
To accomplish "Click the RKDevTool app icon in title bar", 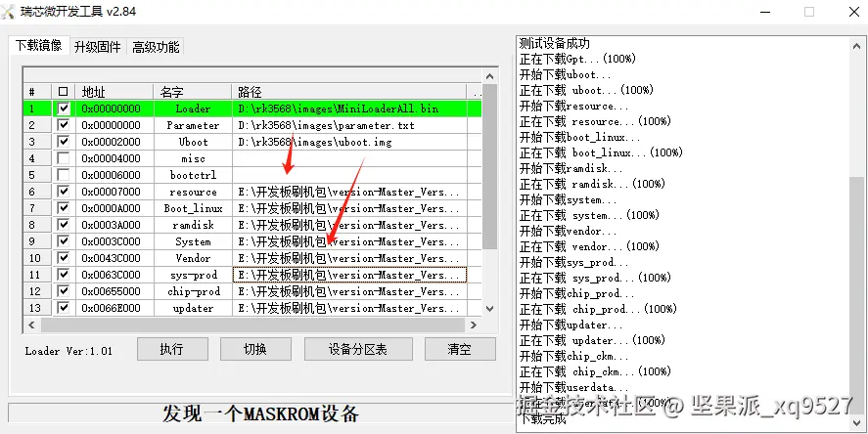I will 9,12.
